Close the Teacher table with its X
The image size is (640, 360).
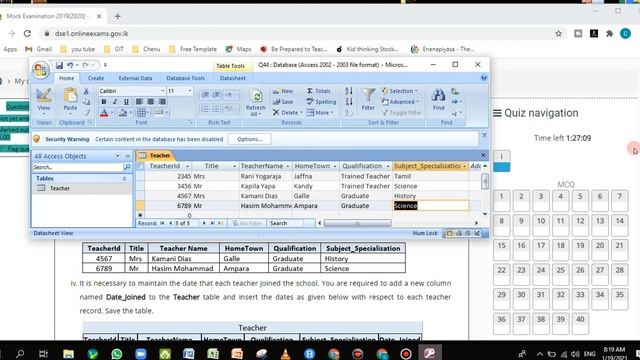[483, 155]
